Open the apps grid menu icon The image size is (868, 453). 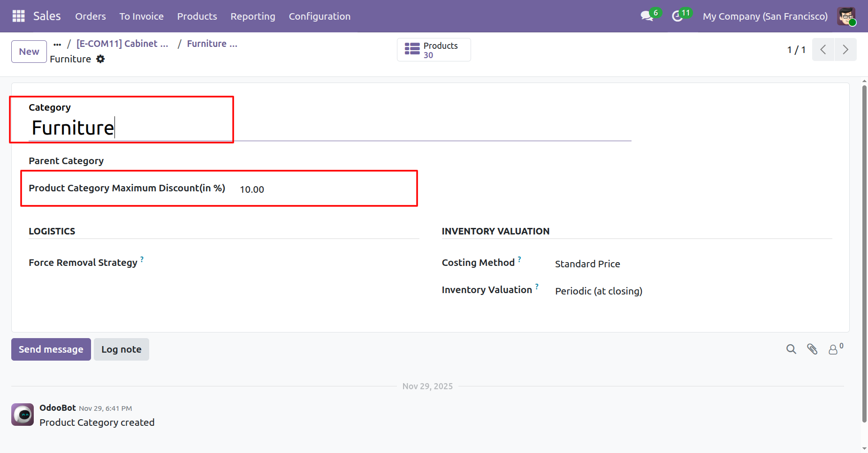coord(18,16)
